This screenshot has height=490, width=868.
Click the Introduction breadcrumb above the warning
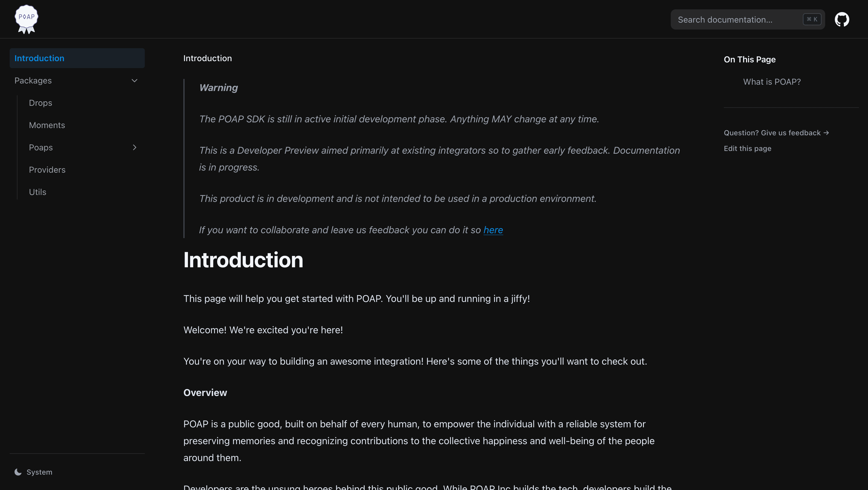(x=207, y=58)
